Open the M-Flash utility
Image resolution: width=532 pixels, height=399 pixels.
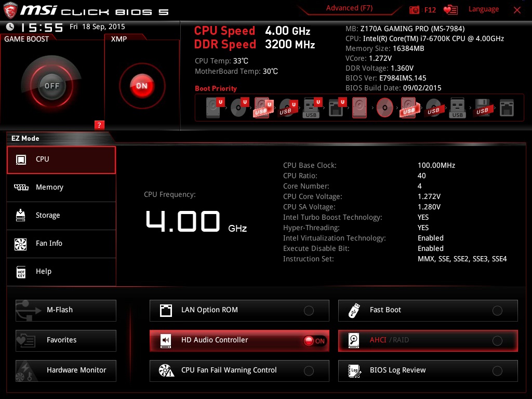[66, 310]
